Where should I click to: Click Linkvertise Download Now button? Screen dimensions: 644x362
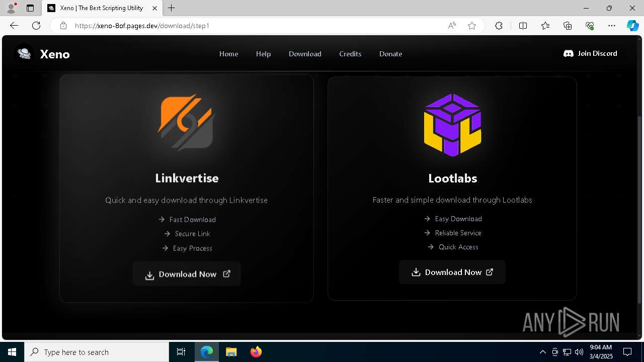coord(187,274)
